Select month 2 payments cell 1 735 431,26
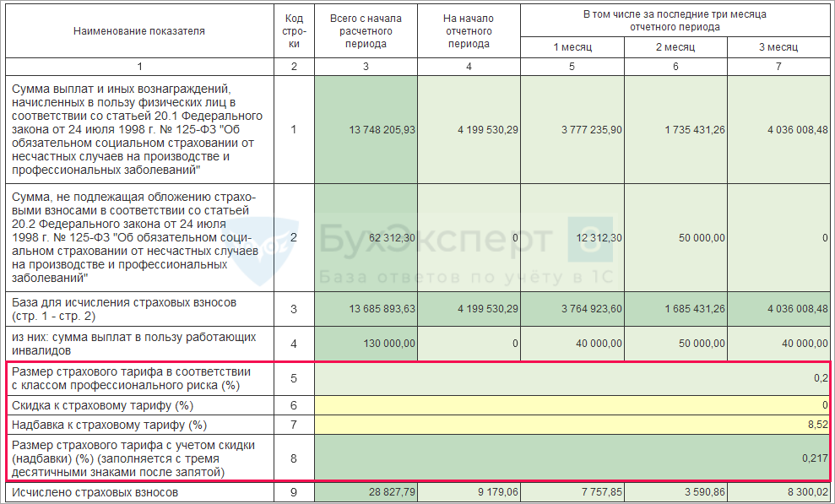835x504 pixels. [675, 130]
